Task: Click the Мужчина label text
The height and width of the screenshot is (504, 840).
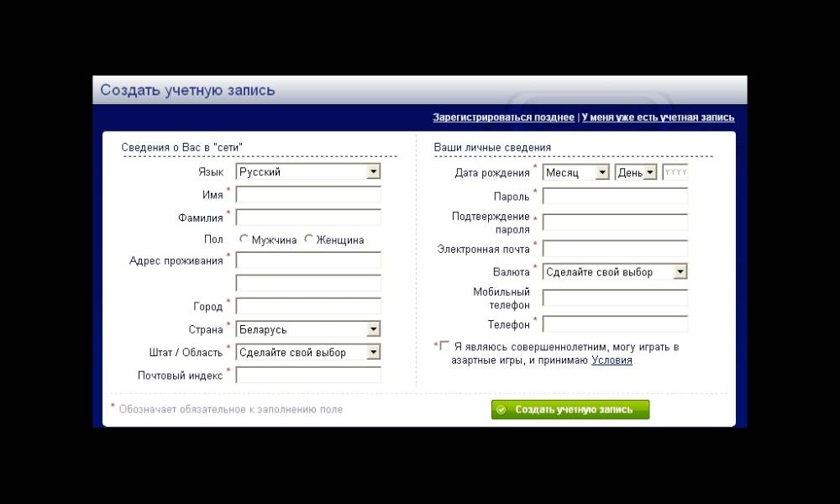Action: (x=274, y=240)
